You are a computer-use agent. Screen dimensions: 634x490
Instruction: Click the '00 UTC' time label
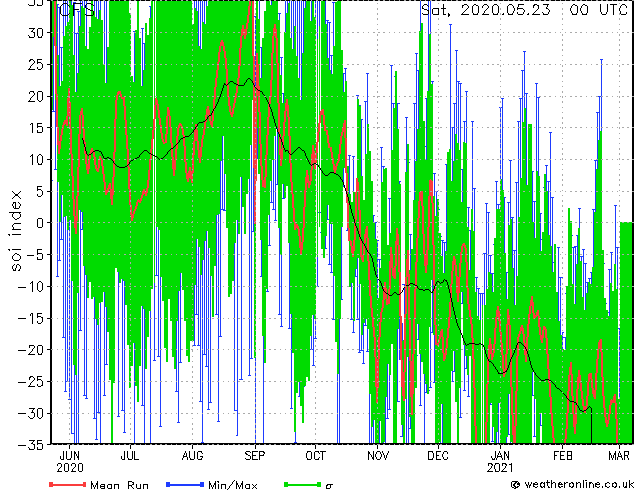coord(599,10)
